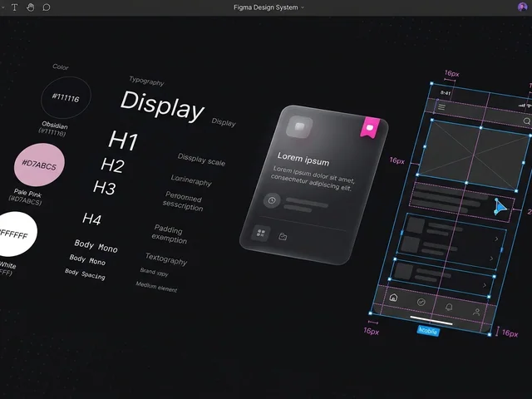The image size is (532, 399).
Task: Select the Pale Pink #D7ABC5 color circle
Action: (39, 165)
